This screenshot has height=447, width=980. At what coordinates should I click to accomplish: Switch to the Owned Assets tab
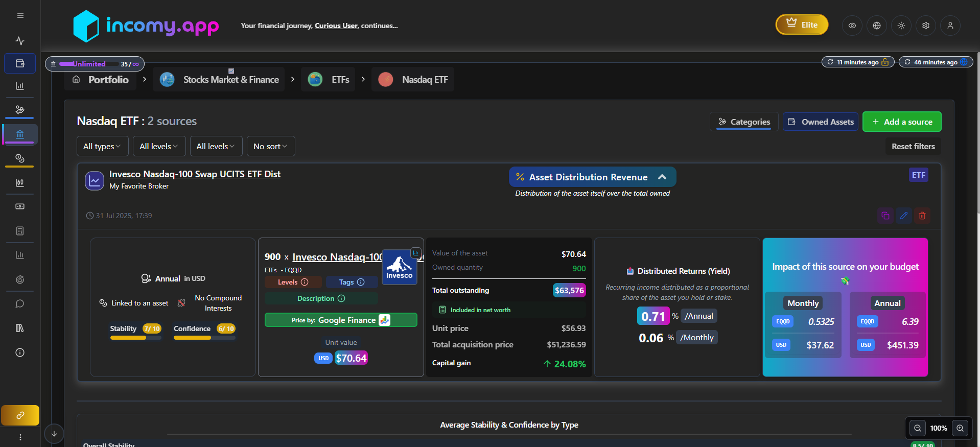821,122
